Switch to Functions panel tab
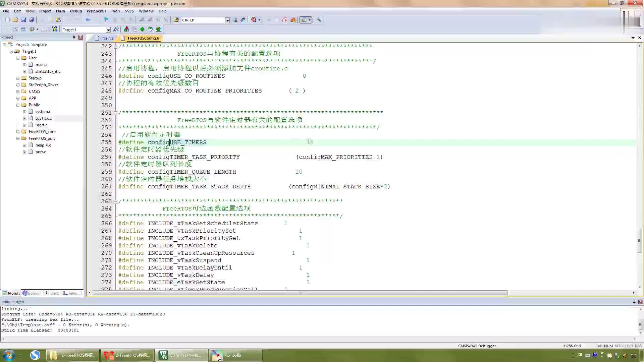Image resolution: width=644 pixels, height=362 pixels. (x=51, y=293)
